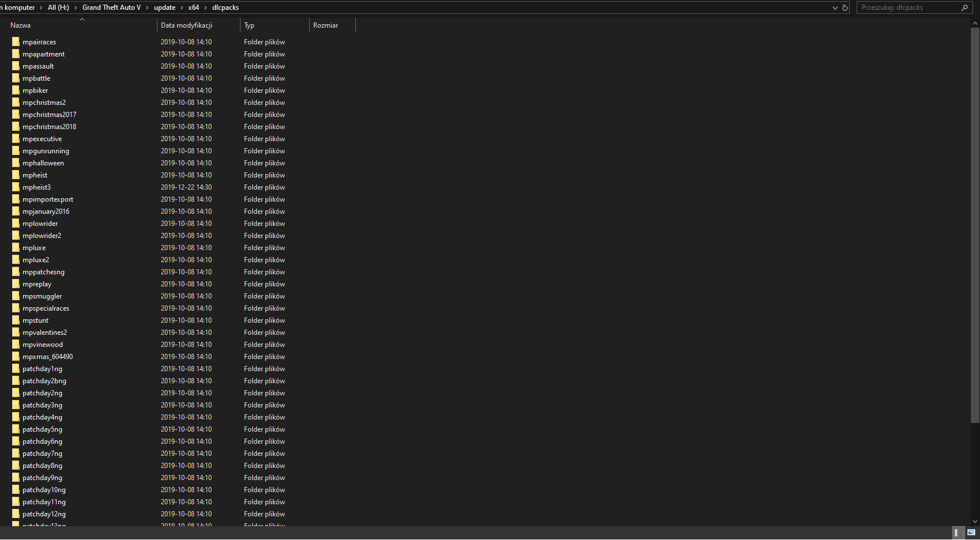Select the patchday3ng folder name
Image resolution: width=980 pixels, height=540 pixels.
[42, 405]
